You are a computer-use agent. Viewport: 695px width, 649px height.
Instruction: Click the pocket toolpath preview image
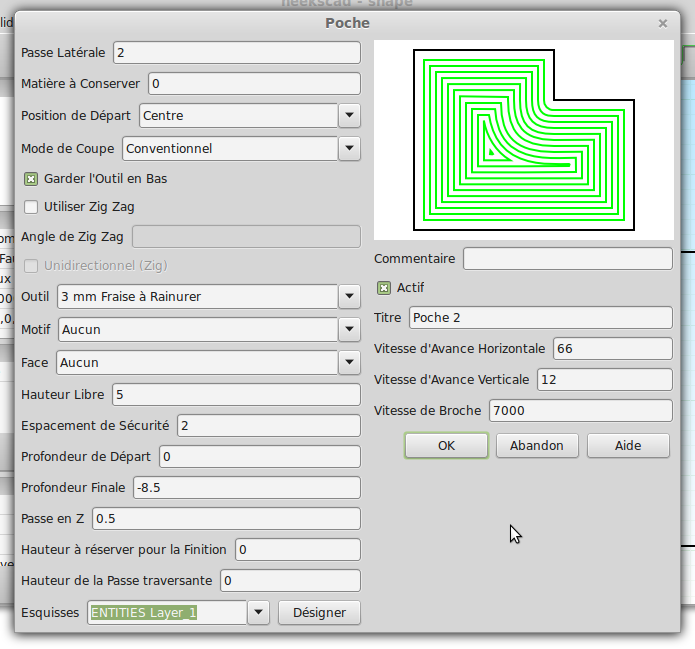523,139
